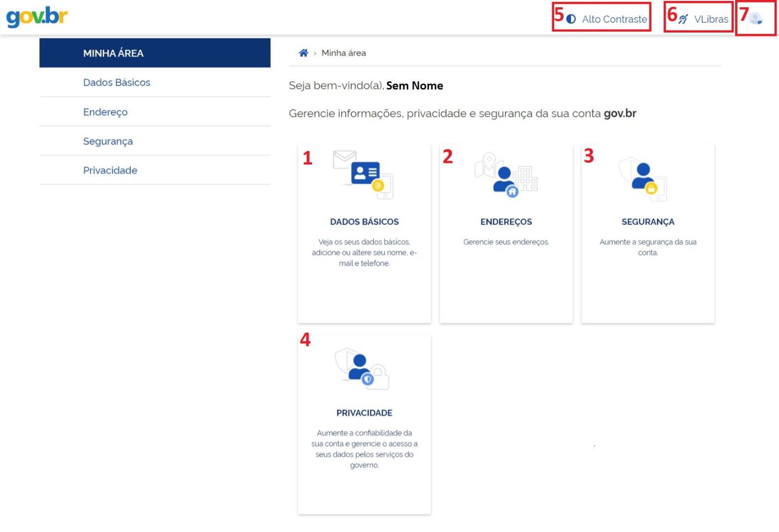
Task: Click the Endereços map and person illustration
Action: [506, 175]
